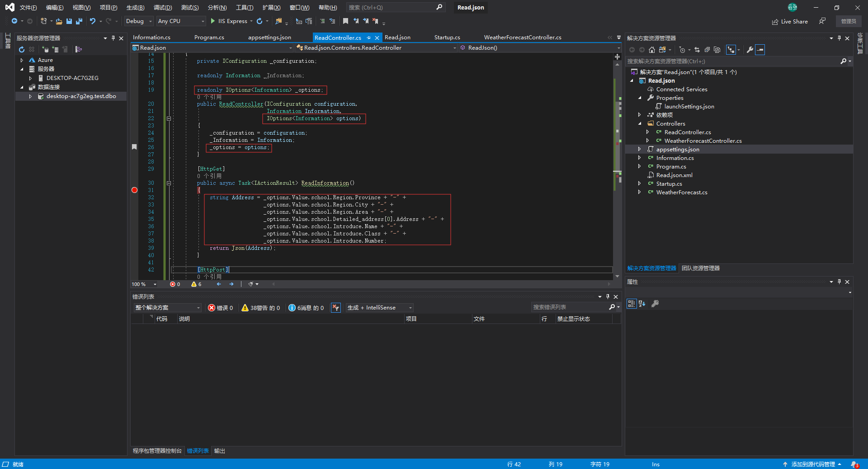Click the Live Share button

point(790,21)
